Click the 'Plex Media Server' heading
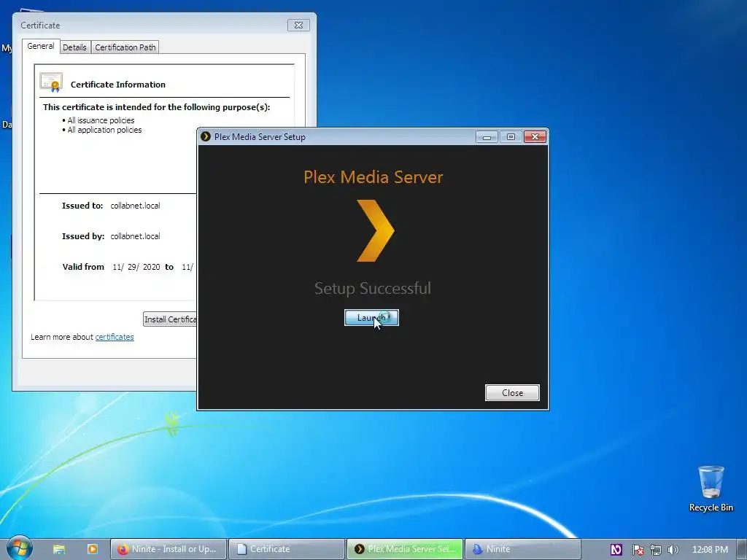The image size is (747, 560). pyautogui.click(x=373, y=177)
